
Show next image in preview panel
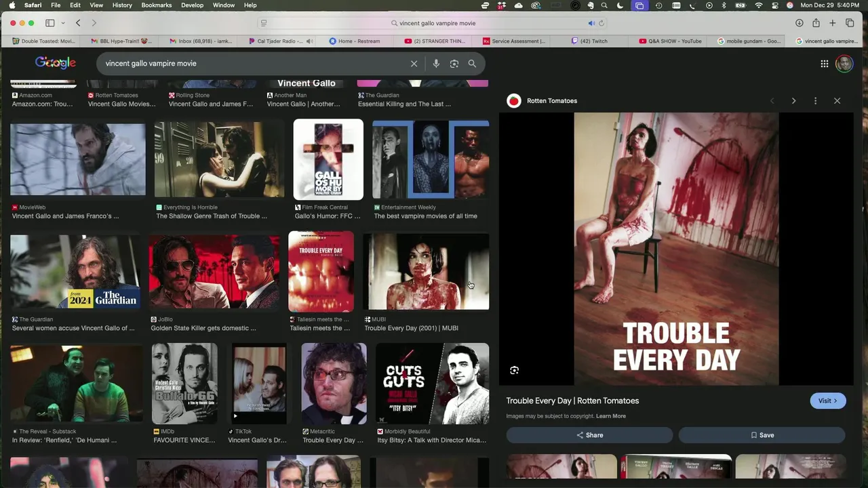[x=793, y=101]
